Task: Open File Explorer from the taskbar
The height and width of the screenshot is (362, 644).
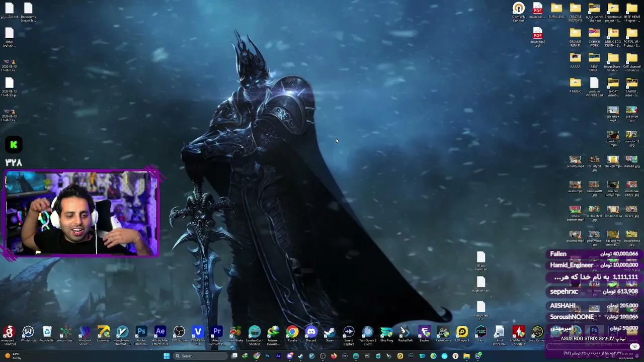Action: coord(466,356)
